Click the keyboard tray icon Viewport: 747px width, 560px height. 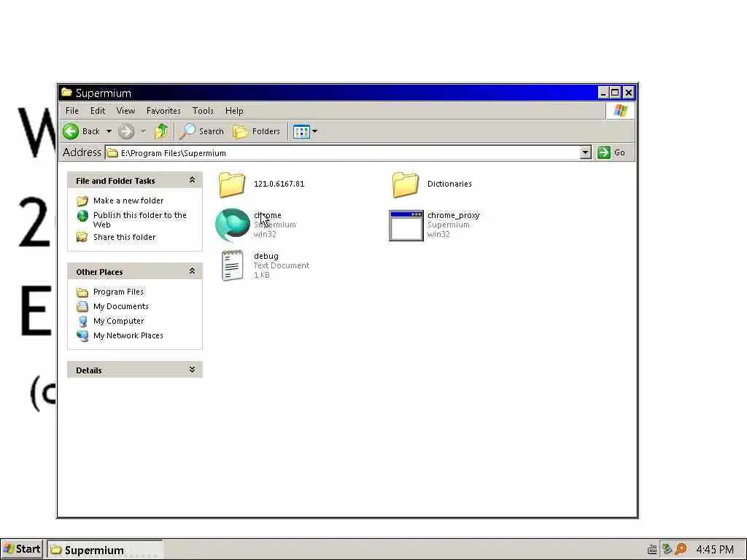point(653,550)
